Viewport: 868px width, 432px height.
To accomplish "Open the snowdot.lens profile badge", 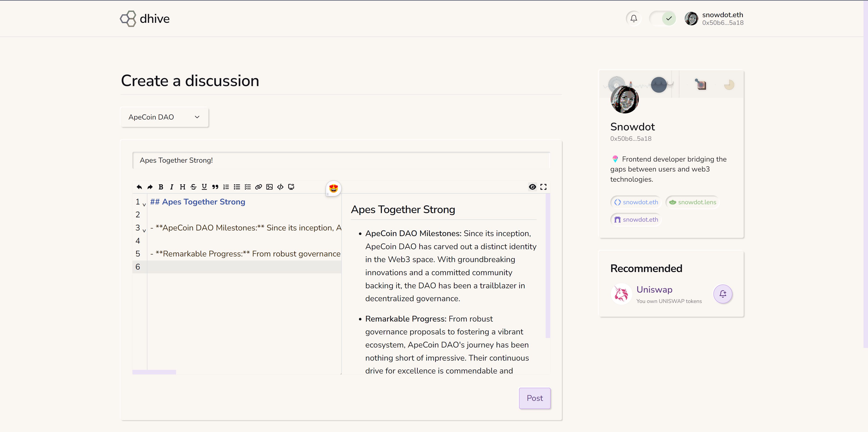I will tap(692, 202).
